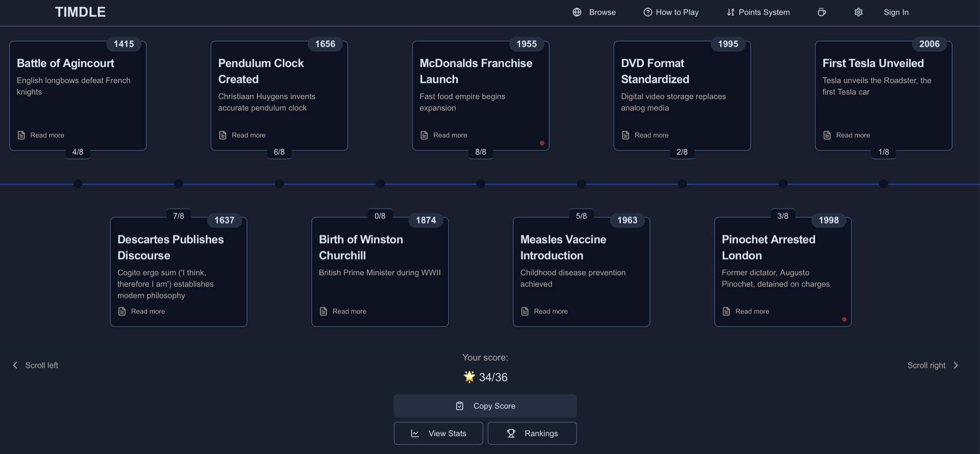Click Sign In
Image resolution: width=980 pixels, height=454 pixels.
coord(896,12)
